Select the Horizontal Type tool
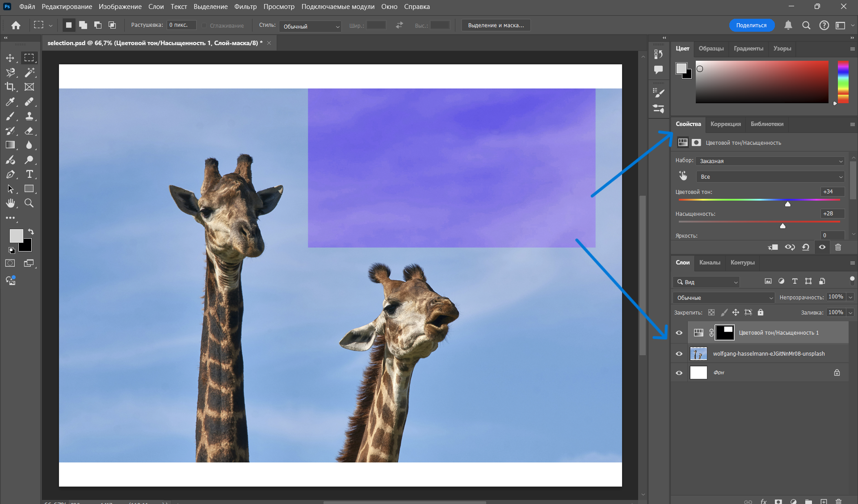 [29, 174]
